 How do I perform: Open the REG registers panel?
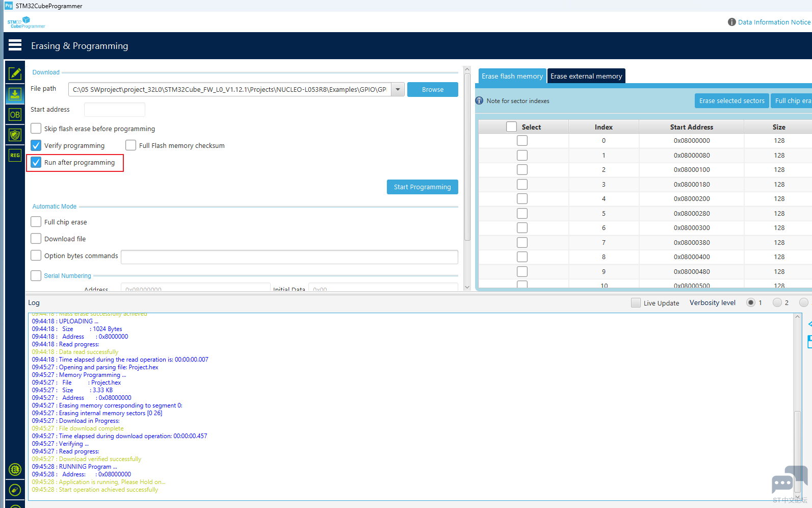(15, 155)
